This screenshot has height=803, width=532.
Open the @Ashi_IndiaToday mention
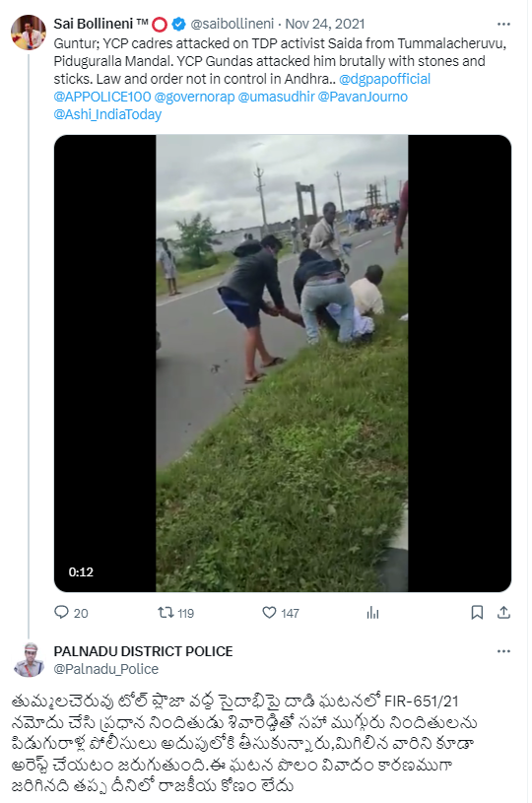107,114
